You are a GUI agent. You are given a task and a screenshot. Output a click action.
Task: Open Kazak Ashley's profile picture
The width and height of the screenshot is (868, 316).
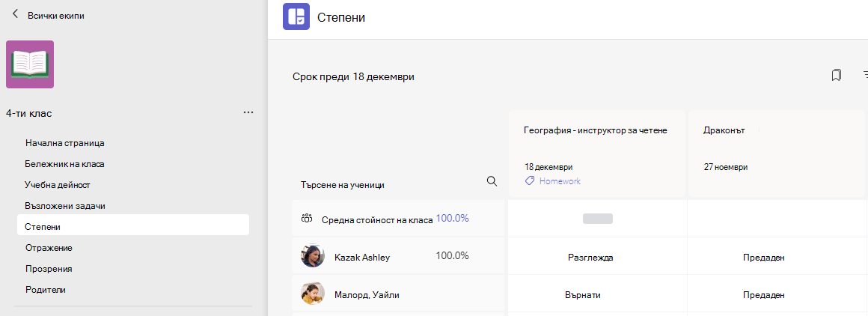[313, 256]
